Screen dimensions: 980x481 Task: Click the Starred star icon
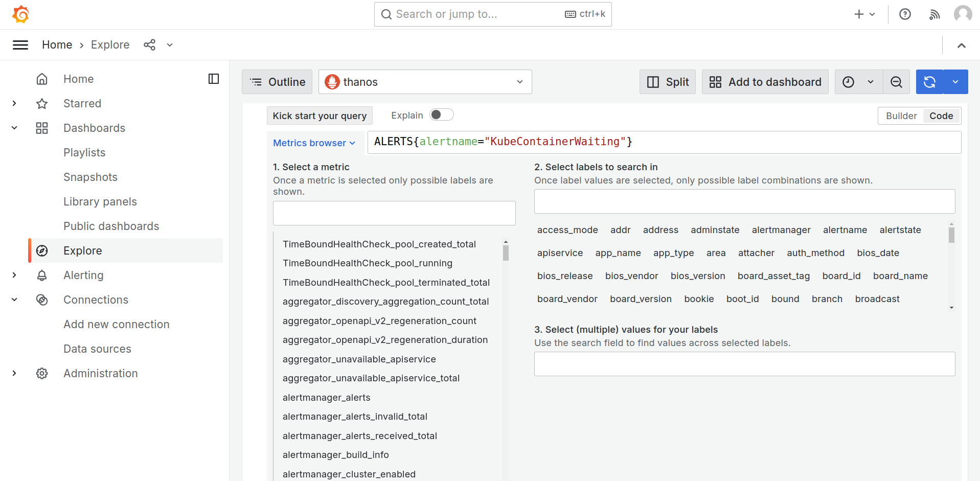pyautogui.click(x=42, y=103)
